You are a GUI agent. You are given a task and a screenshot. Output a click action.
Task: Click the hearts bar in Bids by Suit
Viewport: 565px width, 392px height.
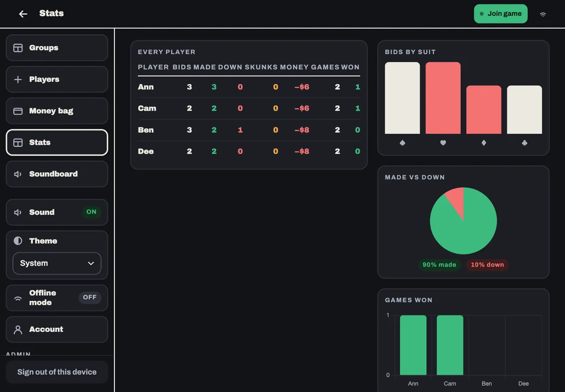pos(443,98)
